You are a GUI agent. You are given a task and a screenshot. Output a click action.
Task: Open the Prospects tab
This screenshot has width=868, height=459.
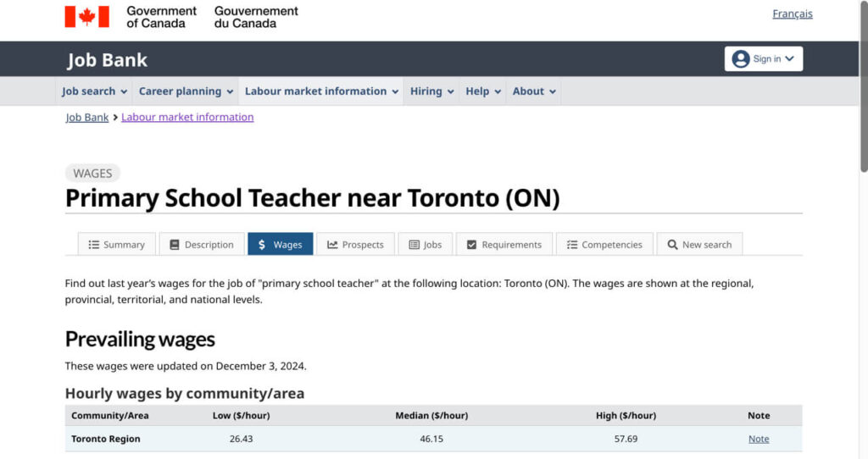(355, 245)
